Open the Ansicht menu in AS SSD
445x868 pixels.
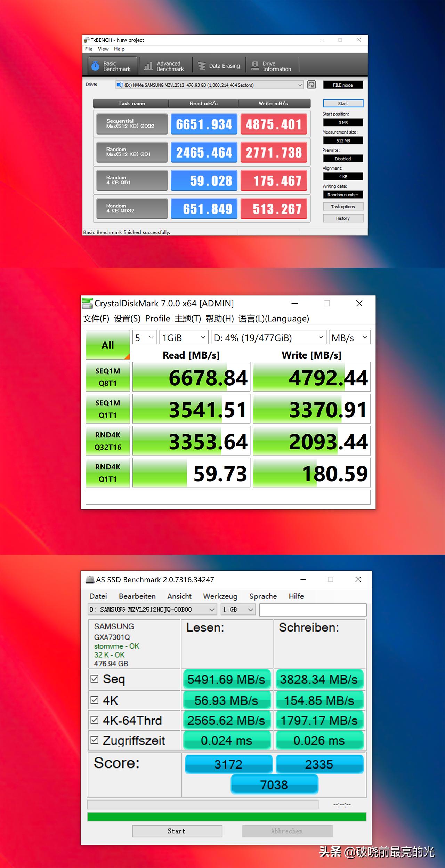179,596
